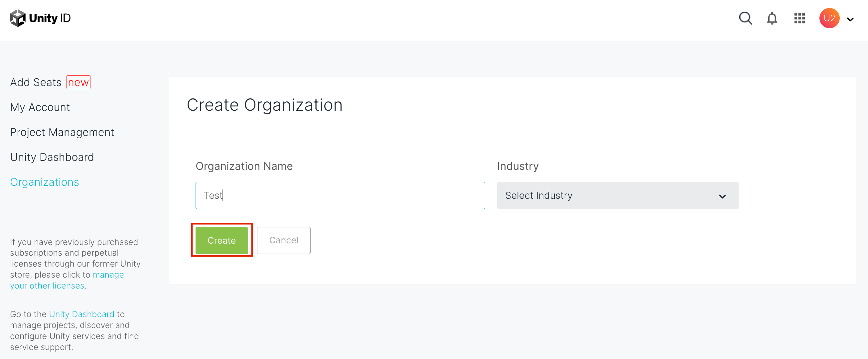Click the Unity Dashboard text link
The image size is (868, 359).
pyautogui.click(x=81, y=314)
